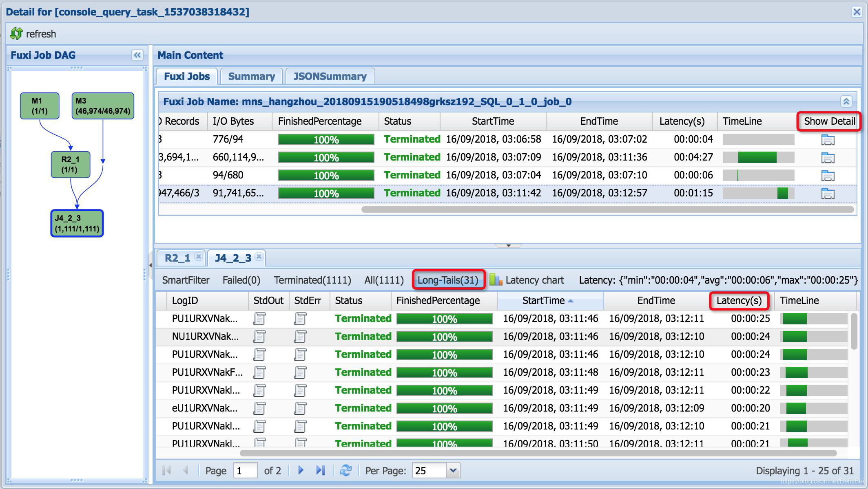The image size is (868, 489).
Task: Select the M1 (1/1) DAG node
Action: coord(40,106)
